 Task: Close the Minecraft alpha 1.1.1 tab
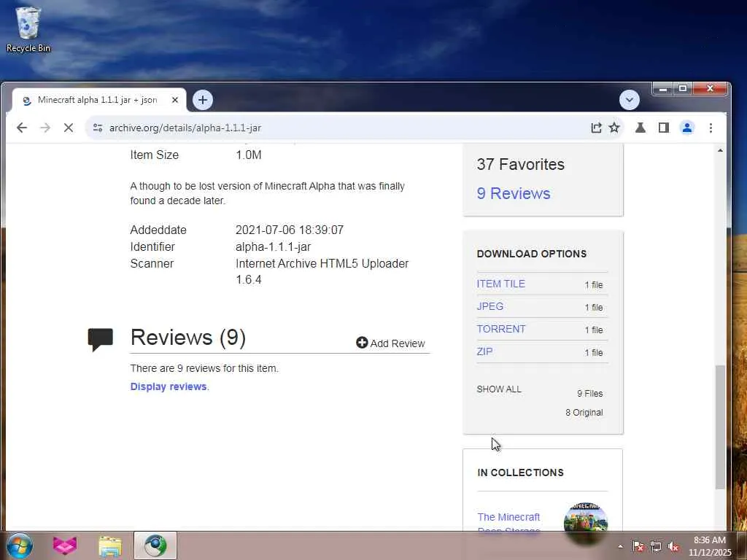tap(175, 100)
